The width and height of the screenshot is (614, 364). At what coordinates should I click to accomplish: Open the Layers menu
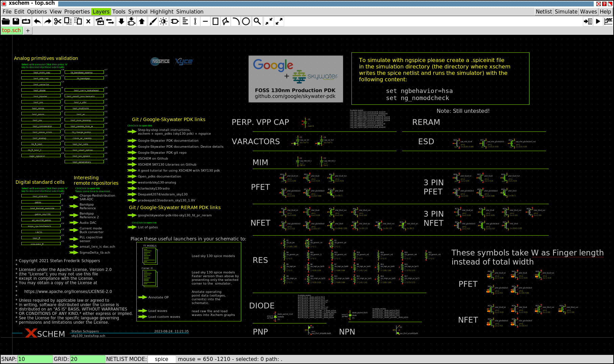(x=101, y=11)
